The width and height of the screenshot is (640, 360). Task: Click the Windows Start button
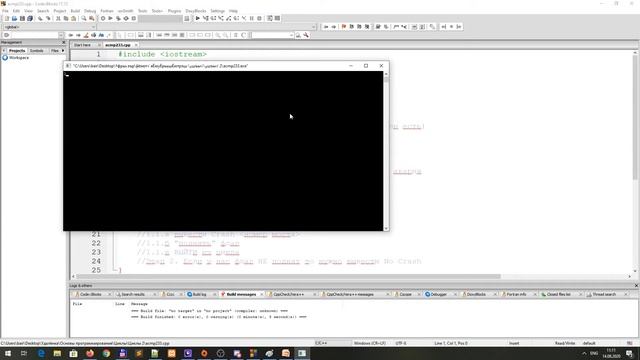pos(7,353)
